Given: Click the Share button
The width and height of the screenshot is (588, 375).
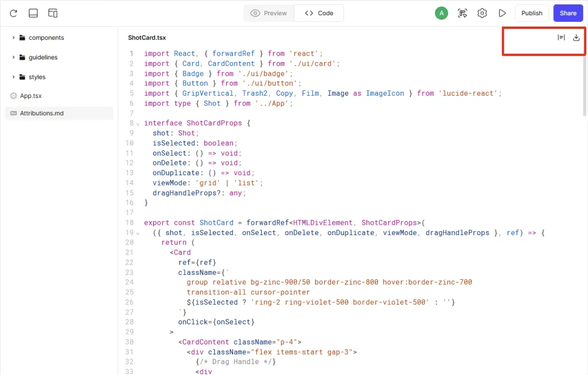Looking at the screenshot, I should (568, 13).
